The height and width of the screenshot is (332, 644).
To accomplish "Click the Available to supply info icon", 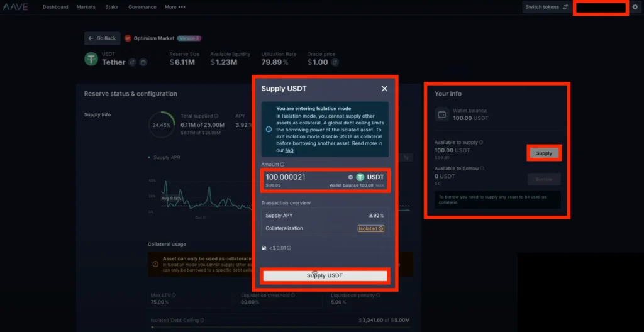I will (481, 143).
